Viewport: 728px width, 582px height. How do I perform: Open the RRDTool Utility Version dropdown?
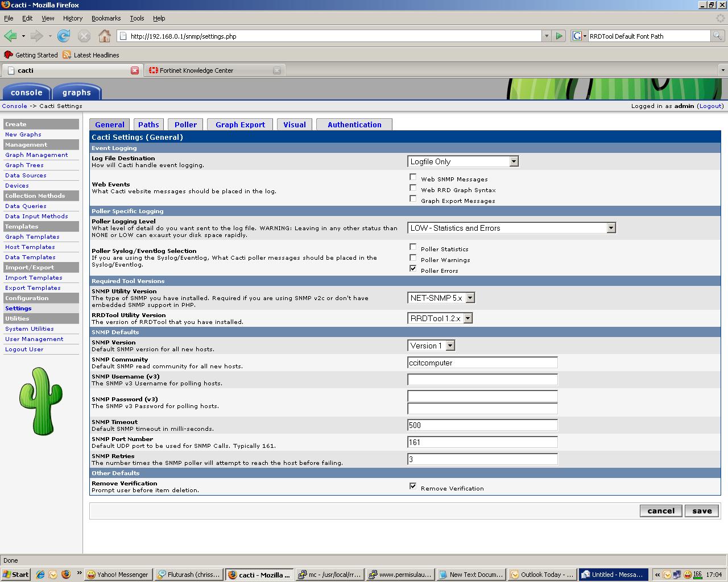(440, 318)
